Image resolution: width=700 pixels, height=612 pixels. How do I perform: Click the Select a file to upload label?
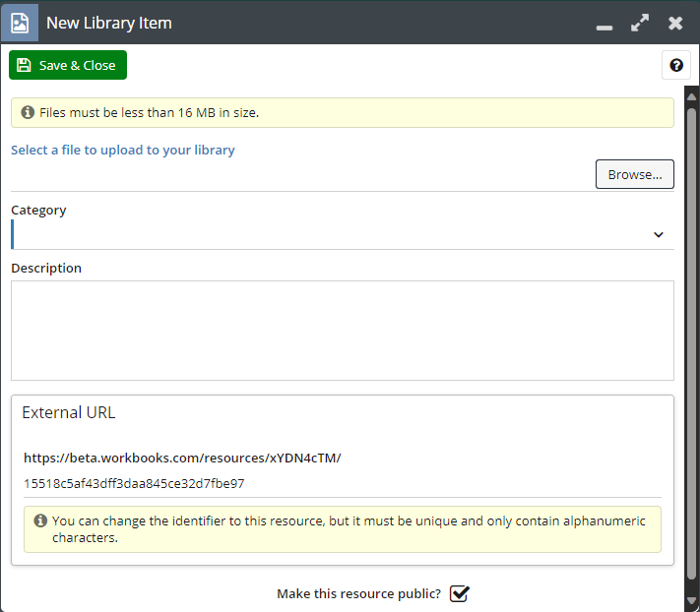[123, 151]
